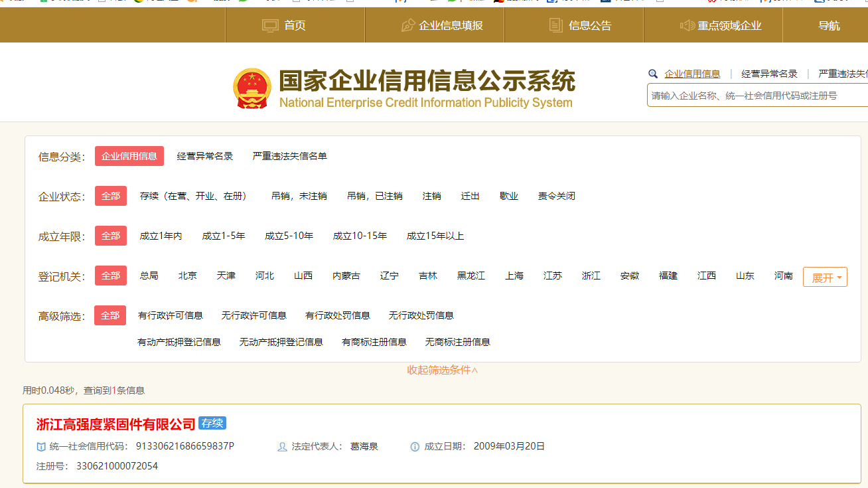Open 重点领域企业 navigation tab
This screenshot has width=868, height=488.
point(713,25)
